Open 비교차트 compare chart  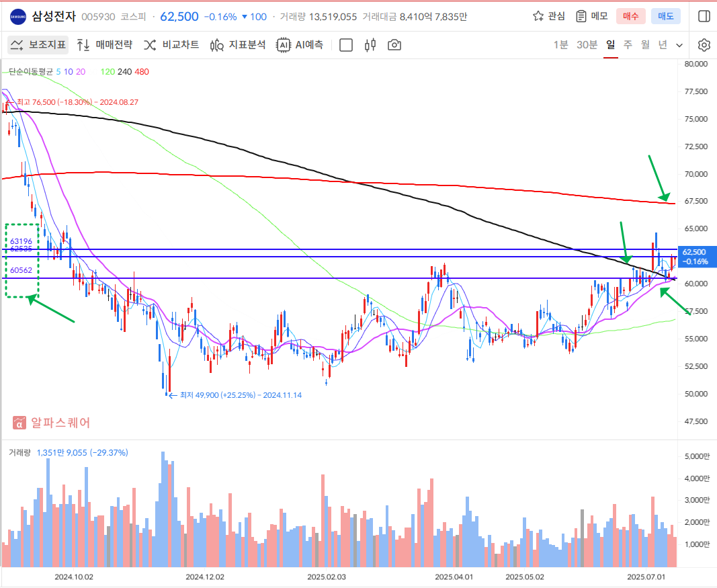click(x=171, y=45)
